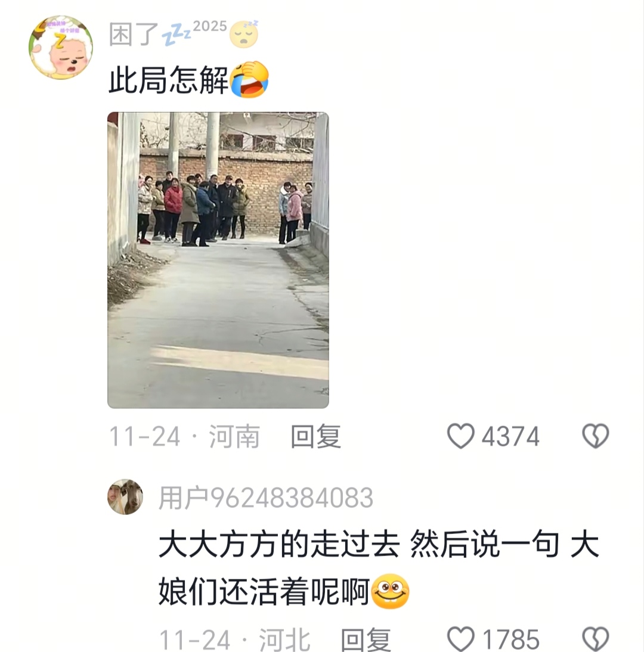Image resolution: width=644 pixels, height=652 pixels.
Task: Select the comment text 此局怎解
Action: point(169,80)
